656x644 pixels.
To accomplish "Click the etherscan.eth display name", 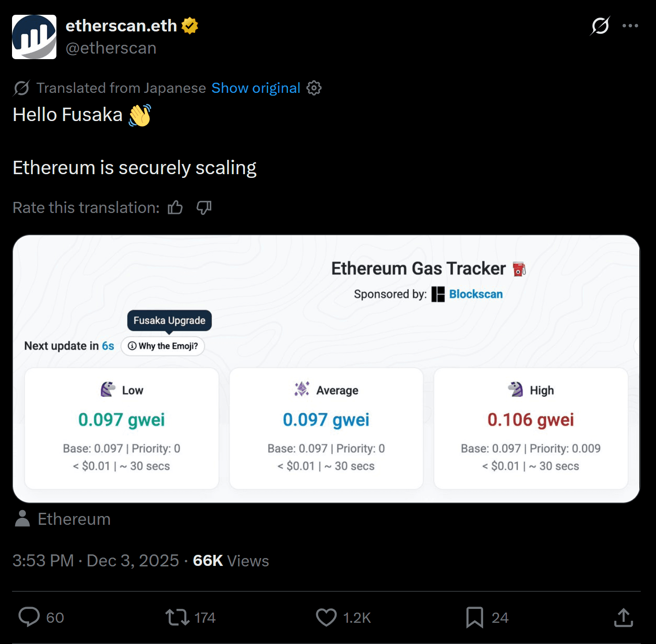I will click(x=121, y=26).
